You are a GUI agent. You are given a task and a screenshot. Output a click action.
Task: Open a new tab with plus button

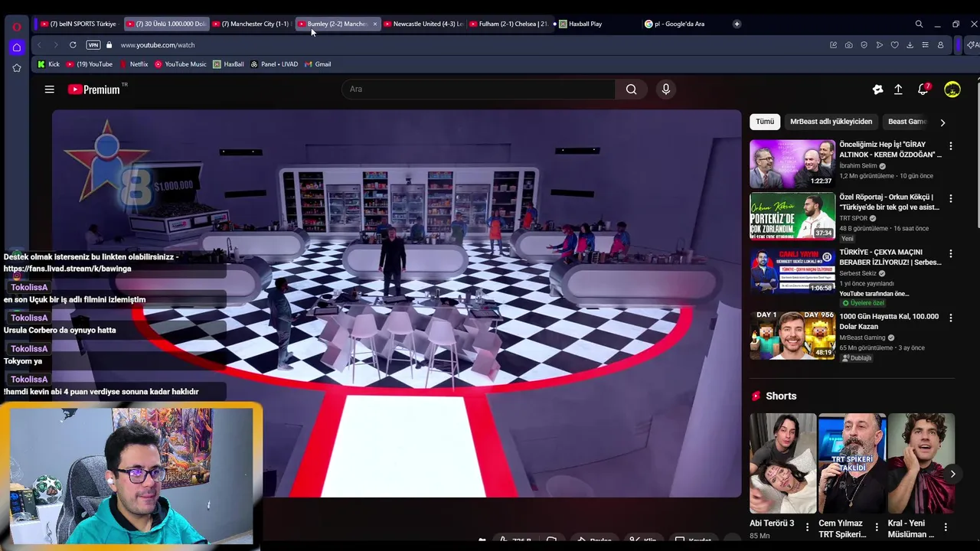737,24
